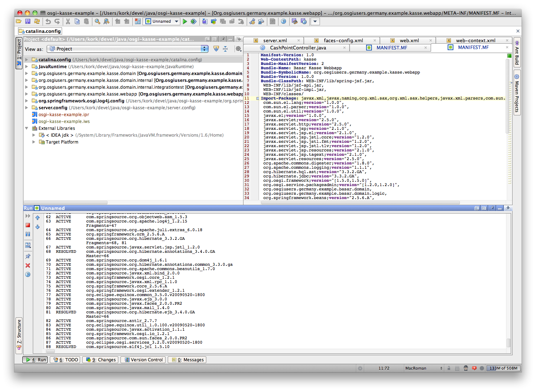Start debugging with the Debug bug icon
Screen dimensions: 536x392
coord(194,22)
